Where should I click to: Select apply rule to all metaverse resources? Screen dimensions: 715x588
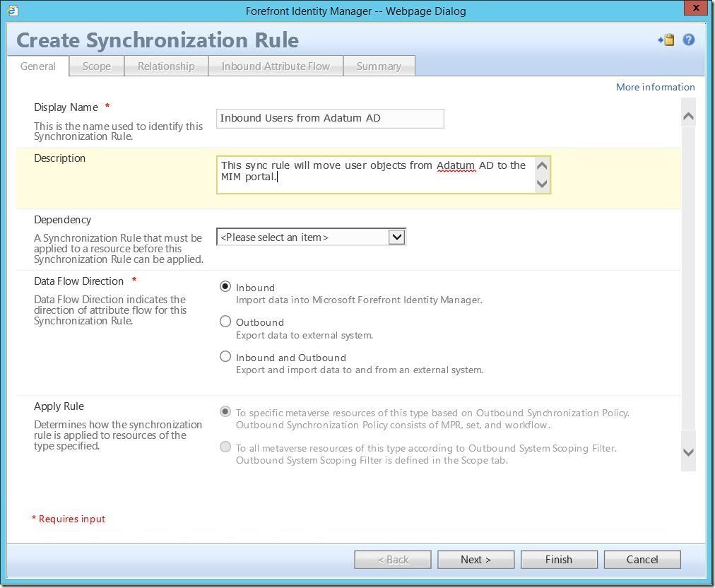point(225,447)
